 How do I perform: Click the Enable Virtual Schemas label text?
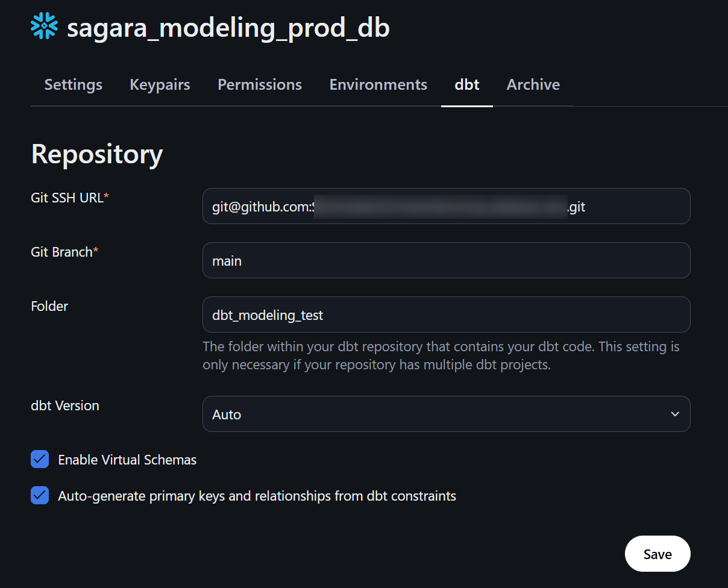127,460
